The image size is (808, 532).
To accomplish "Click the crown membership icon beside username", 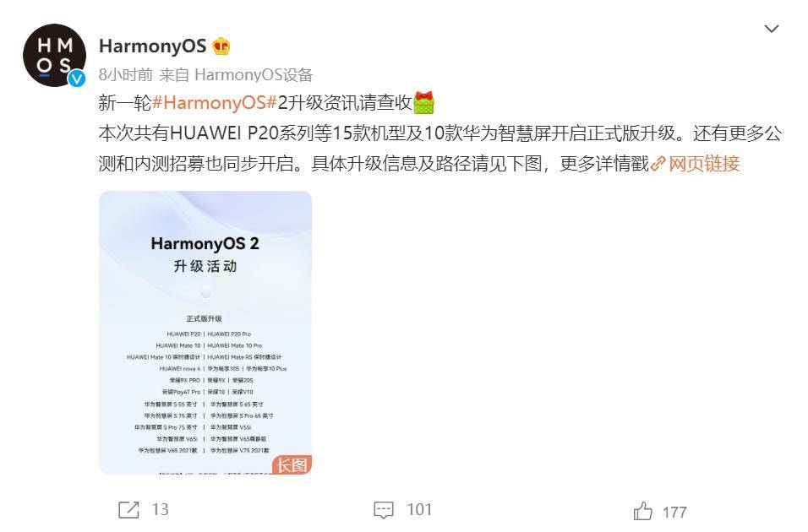I will 221,46.
